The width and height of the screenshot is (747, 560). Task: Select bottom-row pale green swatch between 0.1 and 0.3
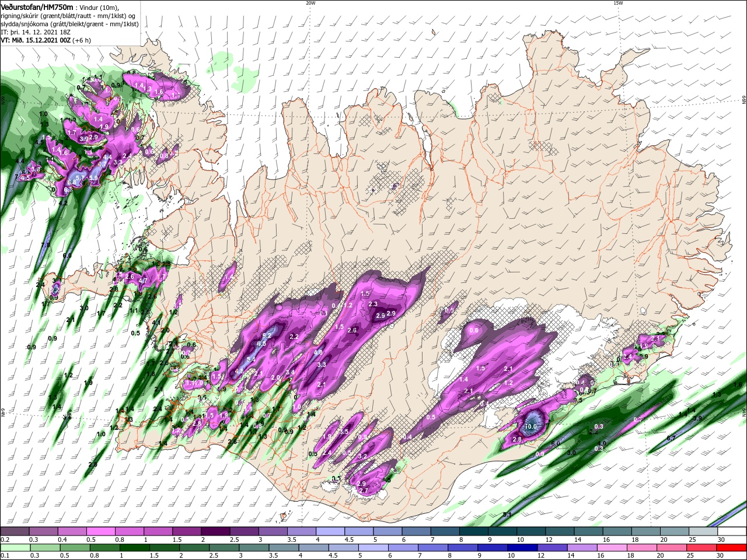click(x=15, y=548)
